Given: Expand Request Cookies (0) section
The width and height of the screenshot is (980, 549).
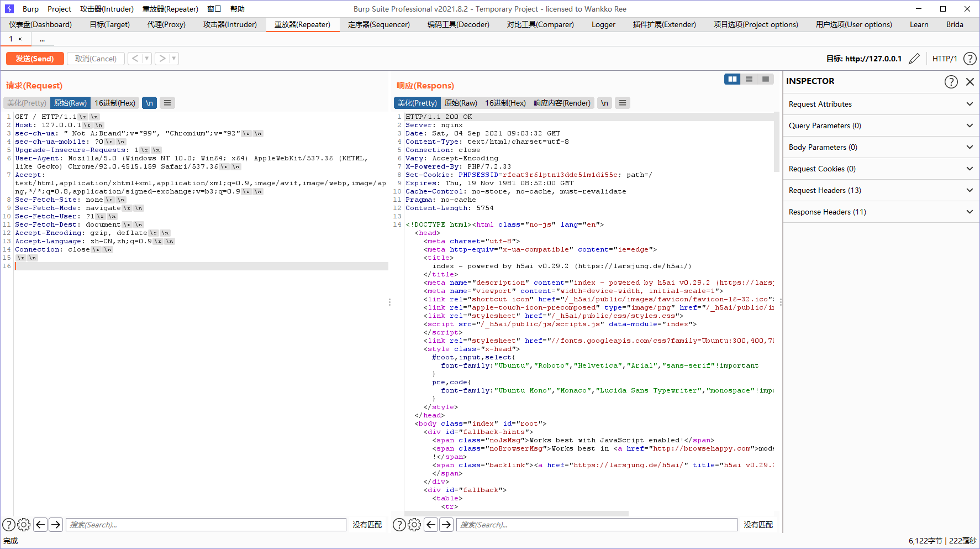Looking at the screenshot, I should click(881, 169).
